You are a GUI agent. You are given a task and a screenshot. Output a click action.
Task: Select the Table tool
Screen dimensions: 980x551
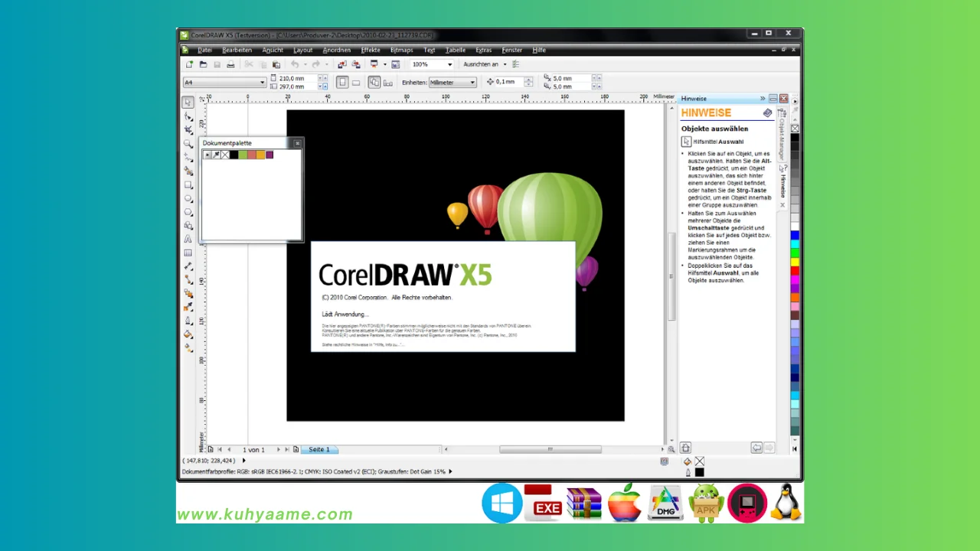(188, 253)
